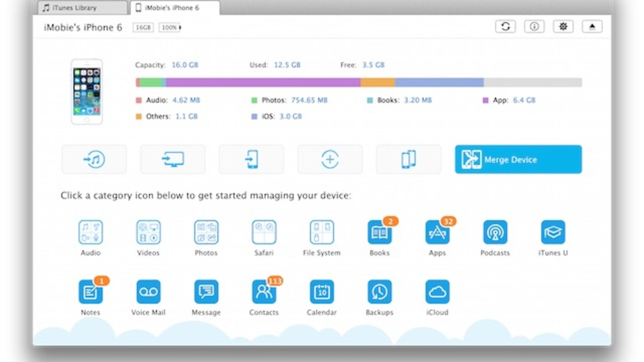Screen dimensions: 644x362
Task: Click the add content plus button
Action: [x=330, y=160]
